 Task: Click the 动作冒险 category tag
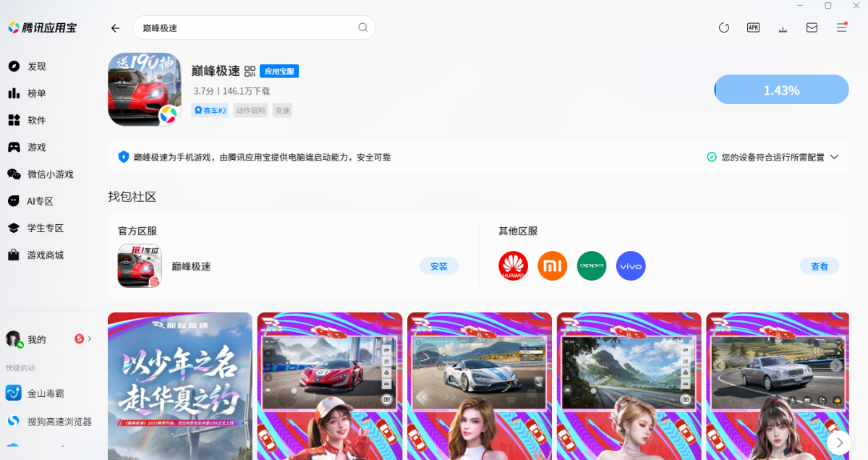click(x=251, y=111)
